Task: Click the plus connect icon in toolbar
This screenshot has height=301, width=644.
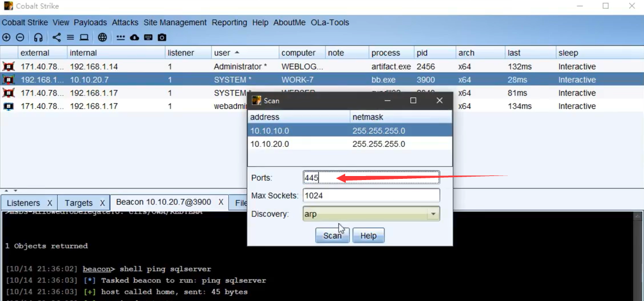Action: coord(6,37)
